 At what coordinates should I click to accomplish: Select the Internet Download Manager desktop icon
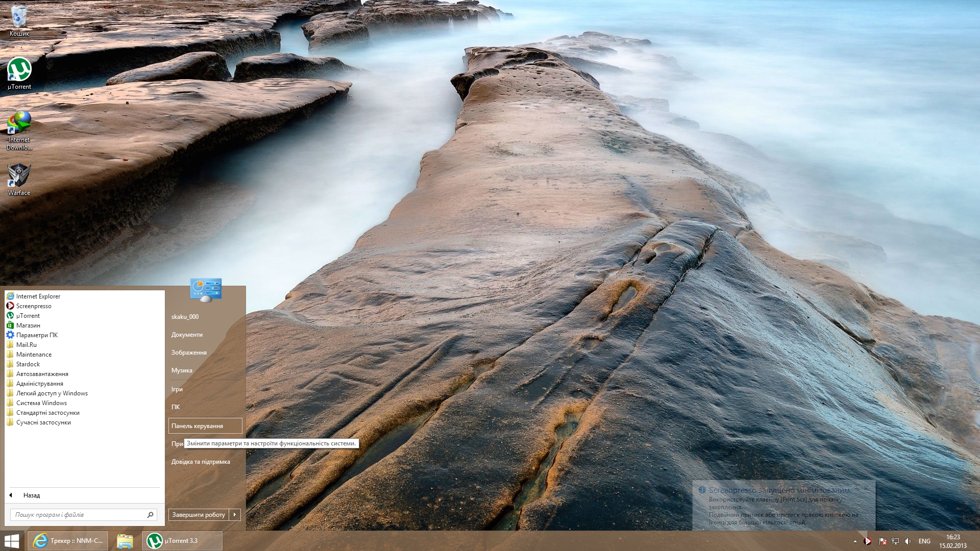coord(19,127)
